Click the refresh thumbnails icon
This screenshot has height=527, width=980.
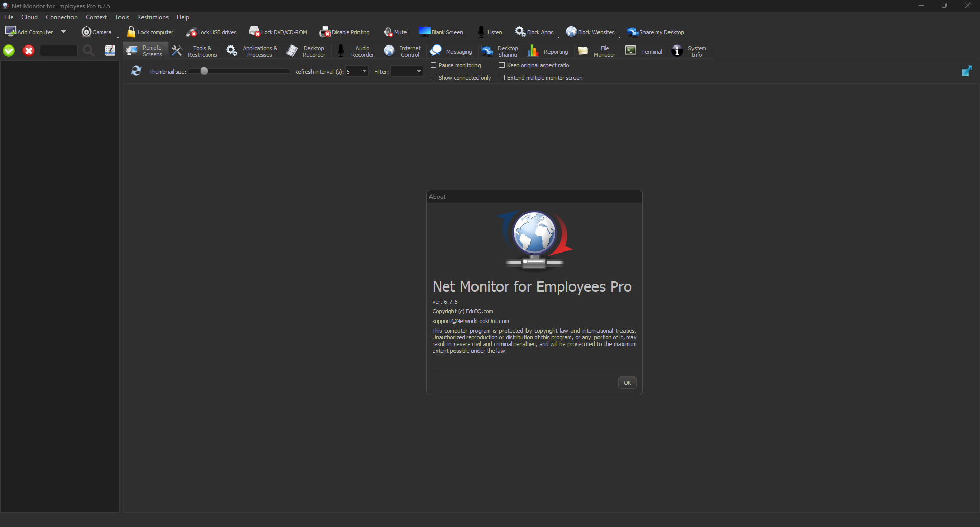pyautogui.click(x=136, y=71)
